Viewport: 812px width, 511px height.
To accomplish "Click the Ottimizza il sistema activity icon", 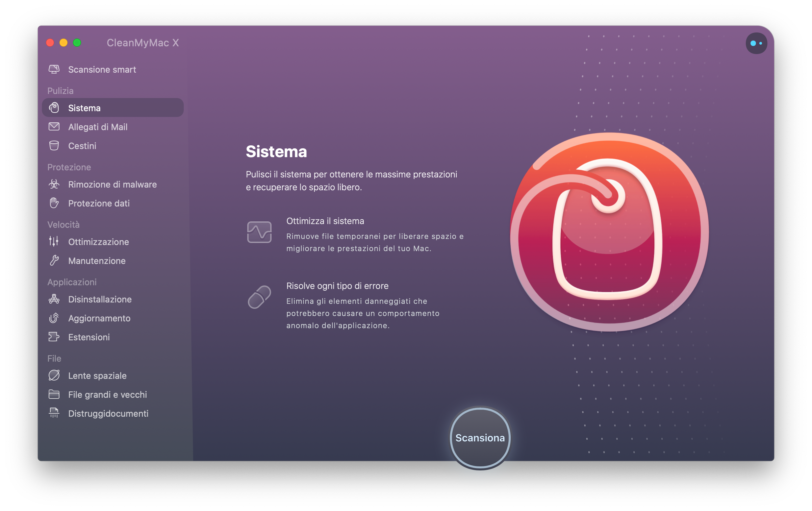I will 259,232.
